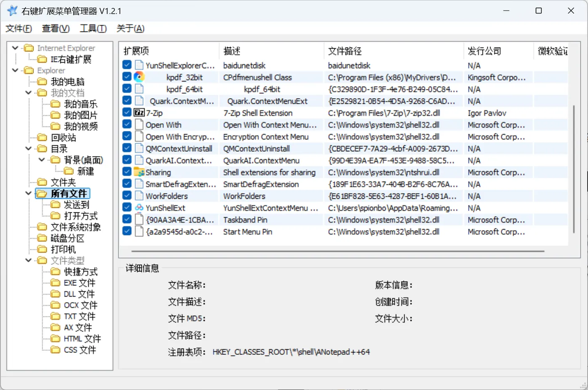Disable the YunShellExt checkbox
Screen dimensions: 588x390
coord(127,207)
